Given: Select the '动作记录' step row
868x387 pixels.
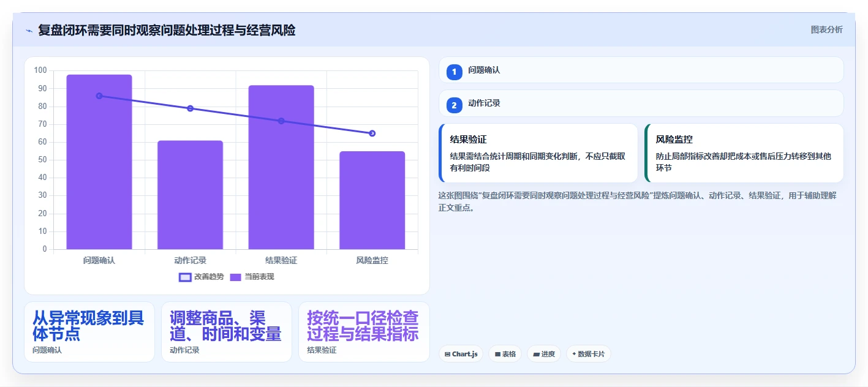Looking at the screenshot, I should (641, 103).
